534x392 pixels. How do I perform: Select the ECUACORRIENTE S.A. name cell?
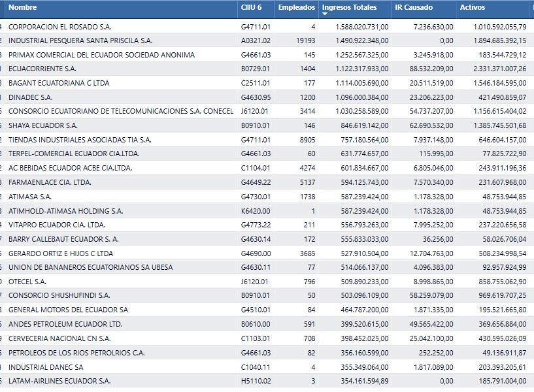[x=42, y=69]
